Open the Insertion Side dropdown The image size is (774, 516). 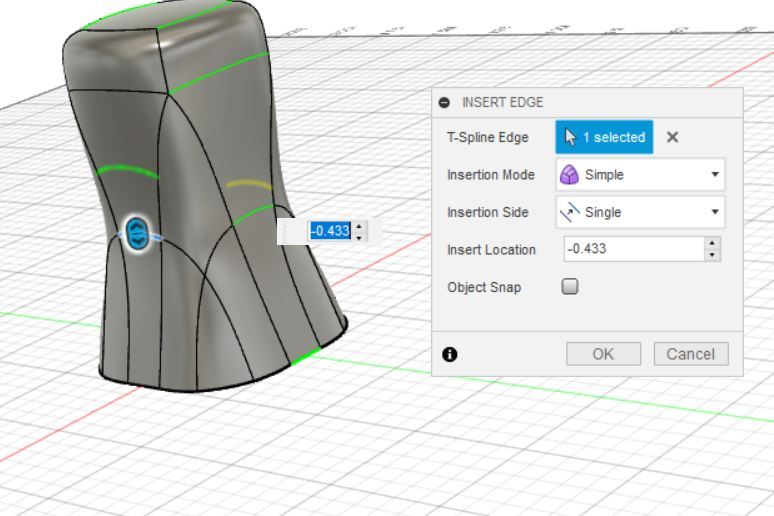coord(640,212)
